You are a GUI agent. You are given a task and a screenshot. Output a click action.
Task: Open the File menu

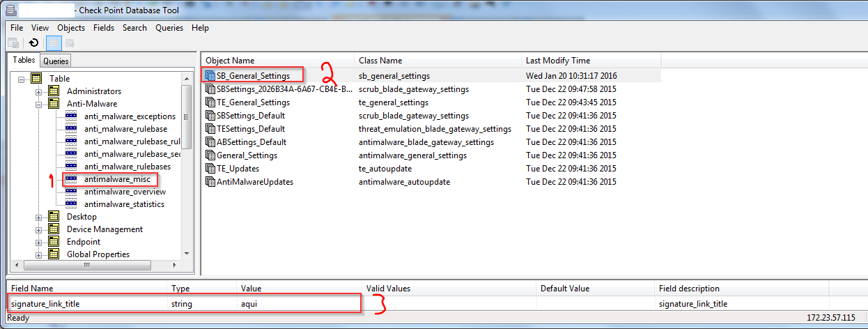pyautogui.click(x=17, y=28)
